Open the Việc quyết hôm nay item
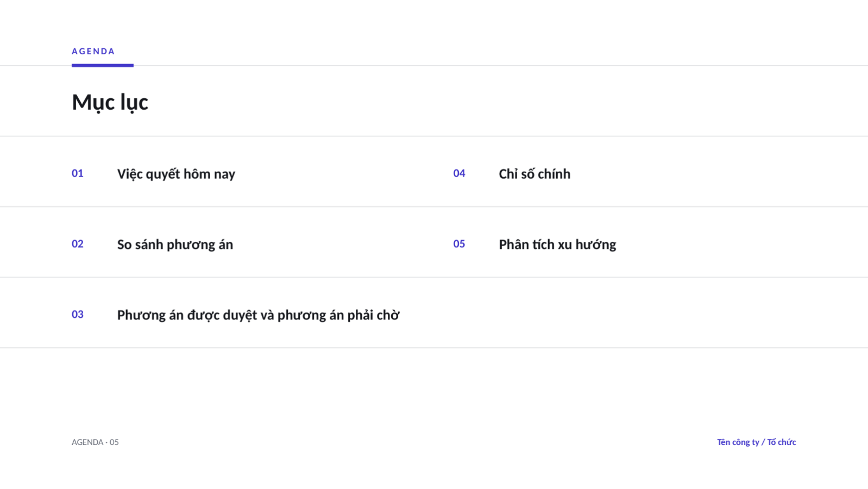 tap(176, 174)
